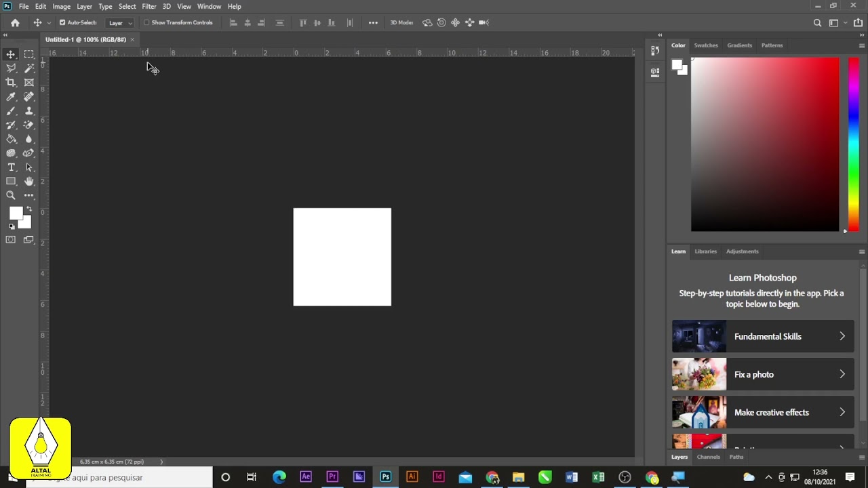Align horizontal centers in options bar
Viewport: 868px width, 488px height.
tap(248, 22)
